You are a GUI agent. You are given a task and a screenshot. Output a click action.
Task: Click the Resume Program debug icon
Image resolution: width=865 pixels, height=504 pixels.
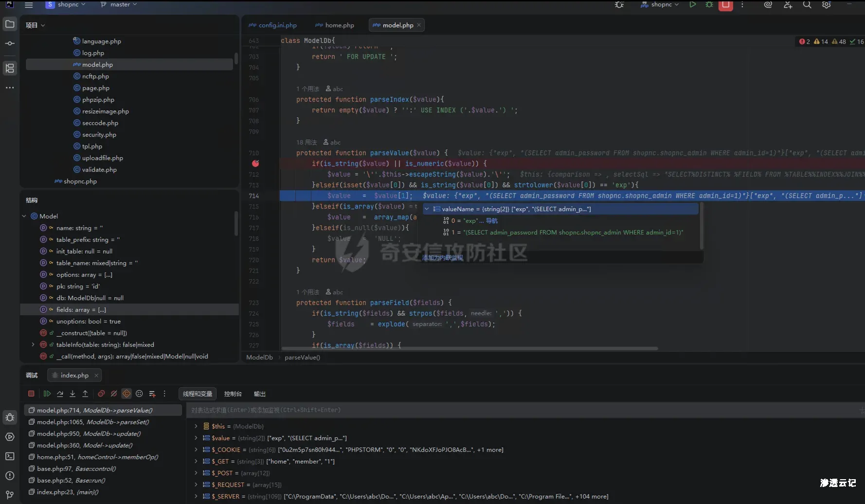47,394
